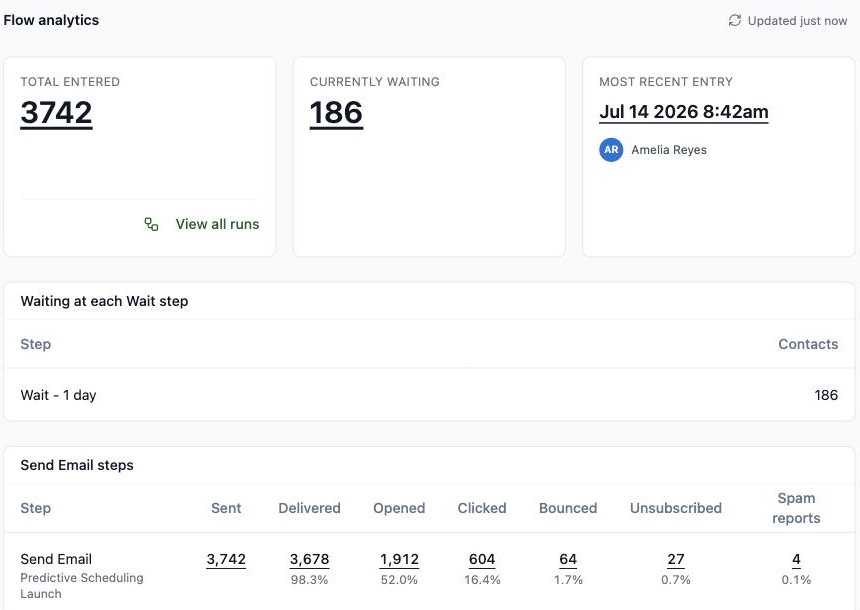Click the Opened count 1,912
Image resolution: width=860 pixels, height=610 pixels.
click(x=399, y=560)
